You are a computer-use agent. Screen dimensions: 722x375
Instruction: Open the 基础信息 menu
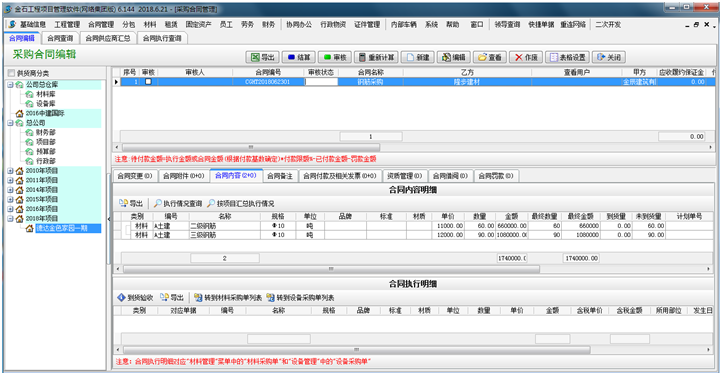point(33,24)
